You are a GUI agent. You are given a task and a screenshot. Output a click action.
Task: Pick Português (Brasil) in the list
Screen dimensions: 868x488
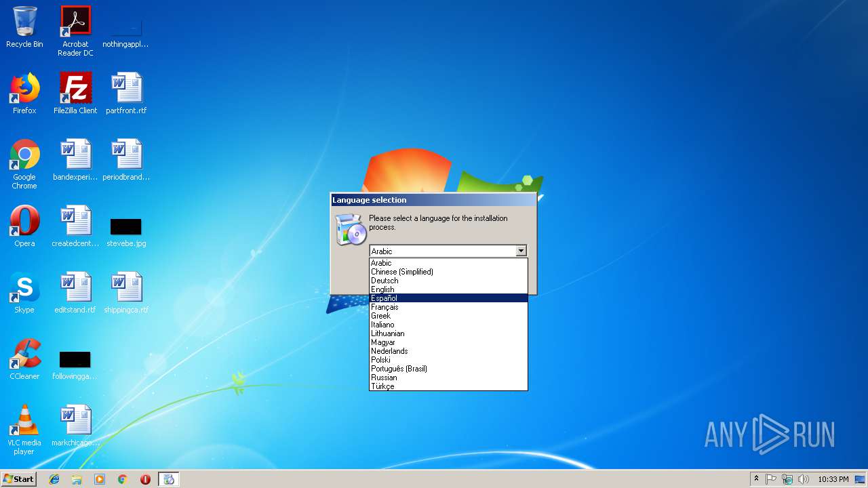click(x=448, y=369)
